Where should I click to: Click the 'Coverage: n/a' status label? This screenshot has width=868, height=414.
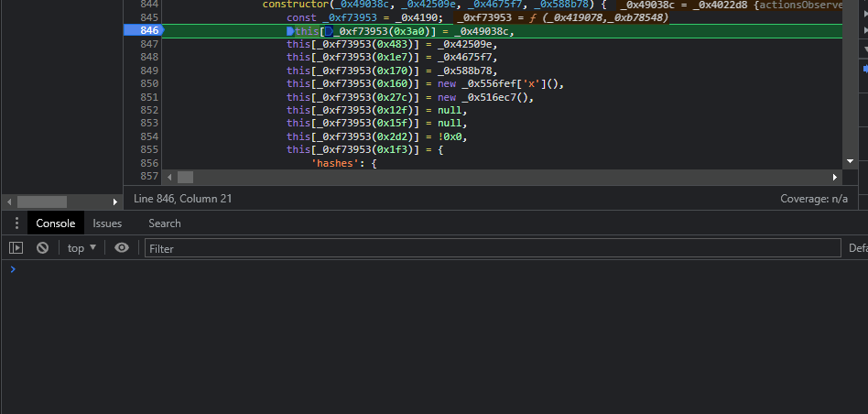813,199
